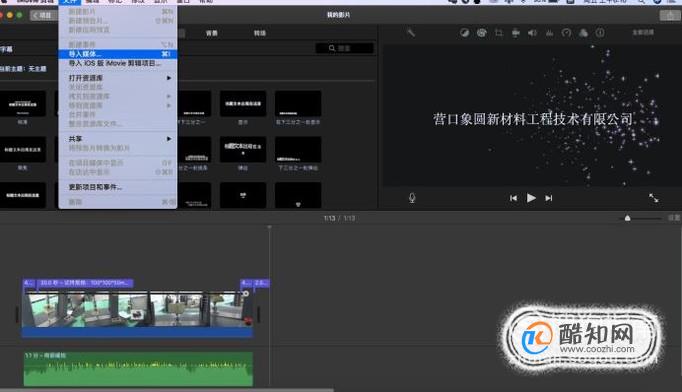Select the crop tool above the viewer
Screen dimensions: 682x392
499,33
